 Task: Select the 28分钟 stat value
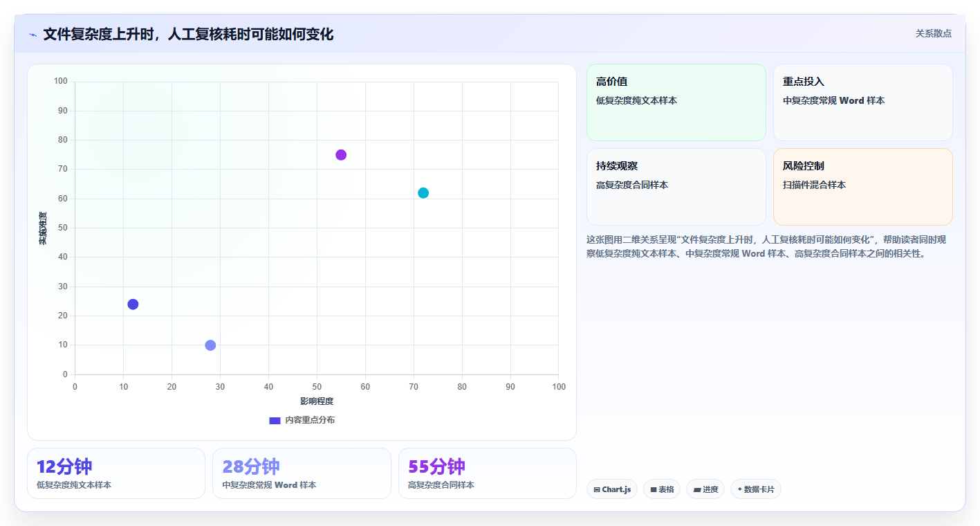click(x=251, y=466)
